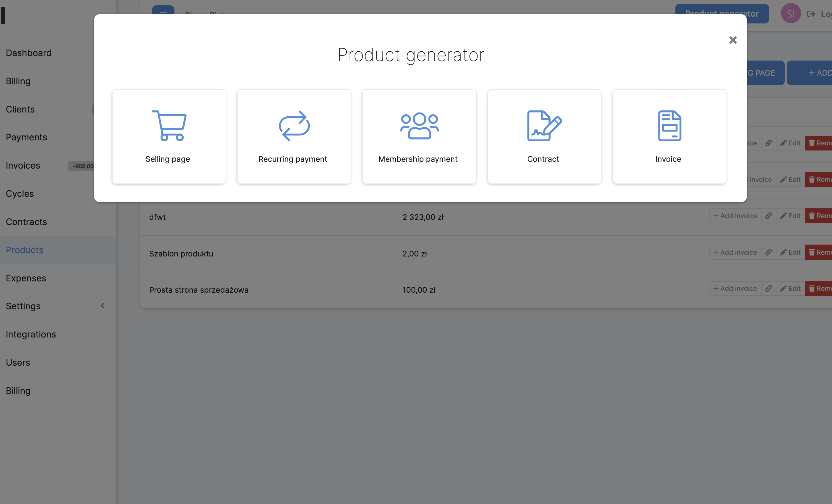
Task: Pick the Membership payment people icon
Action: 419,126
